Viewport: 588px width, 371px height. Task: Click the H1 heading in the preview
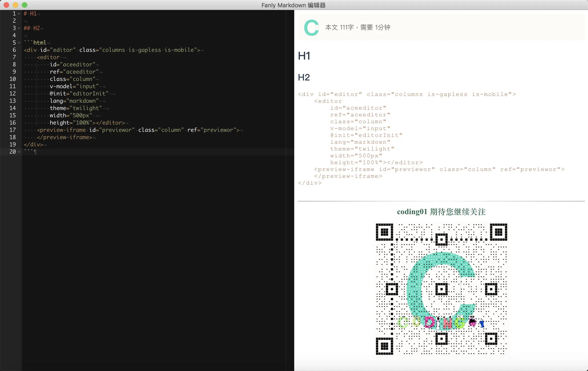tap(304, 56)
